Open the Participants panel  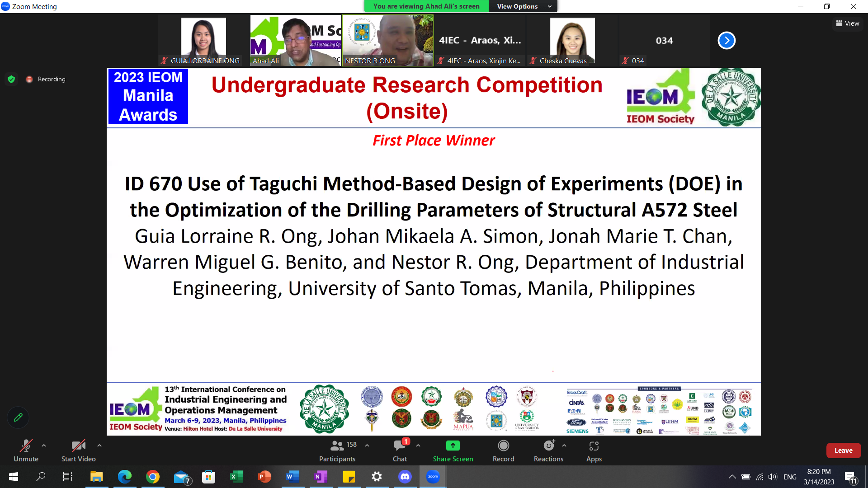click(337, 451)
